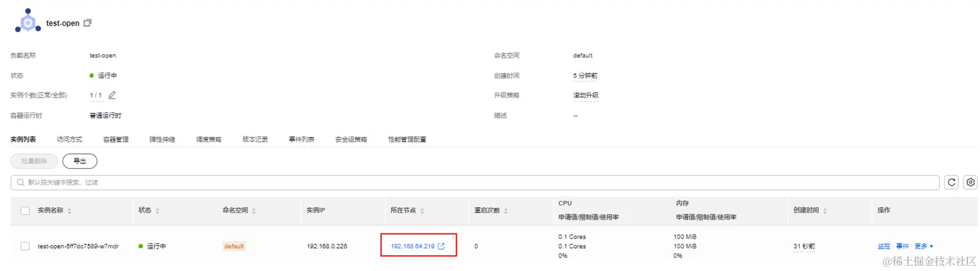
Task: Copy the test-open workload name
Action: 88,23
